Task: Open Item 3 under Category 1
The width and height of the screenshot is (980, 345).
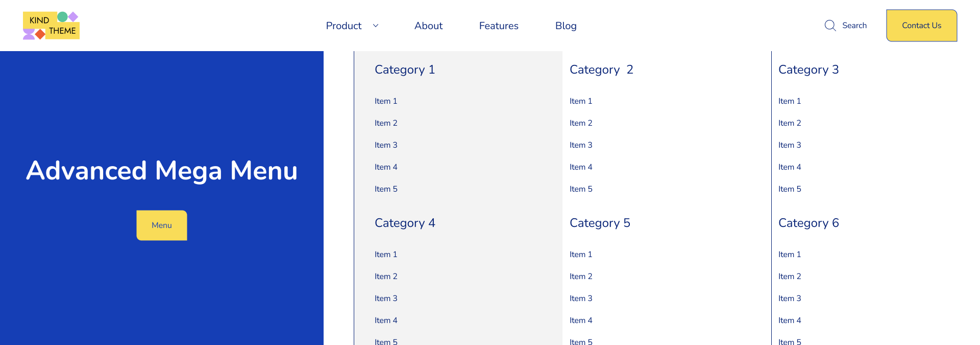Action: [386, 145]
